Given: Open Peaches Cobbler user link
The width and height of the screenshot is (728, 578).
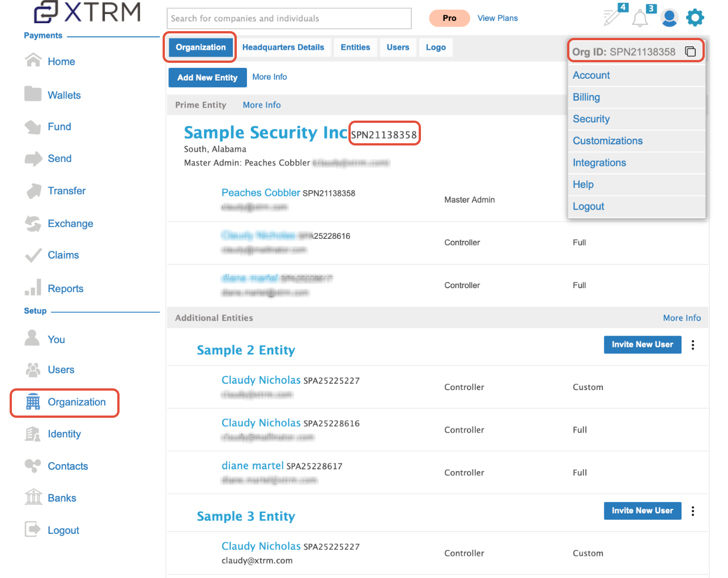Looking at the screenshot, I should (x=261, y=192).
